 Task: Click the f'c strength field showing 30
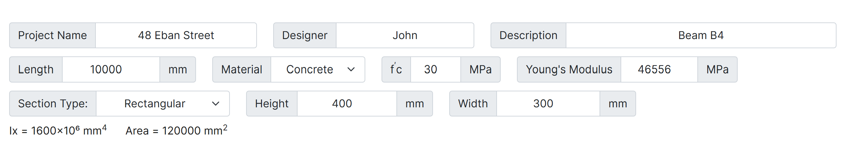point(435,69)
